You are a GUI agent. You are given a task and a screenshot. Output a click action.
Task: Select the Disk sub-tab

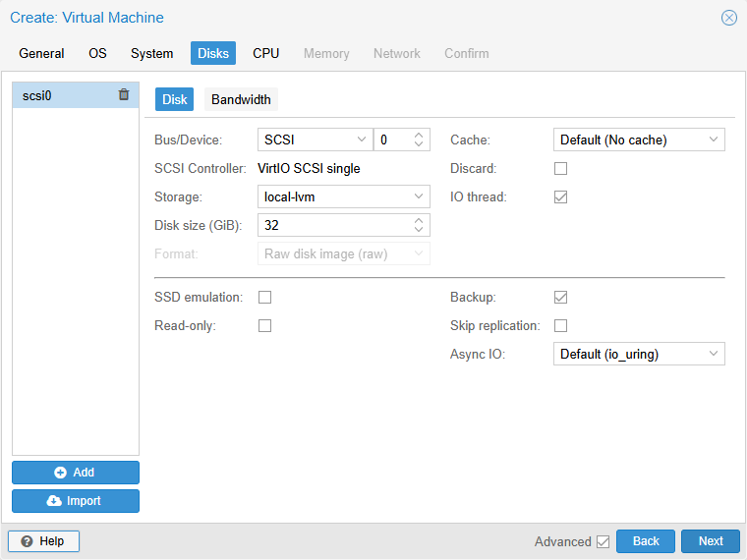[x=174, y=99]
